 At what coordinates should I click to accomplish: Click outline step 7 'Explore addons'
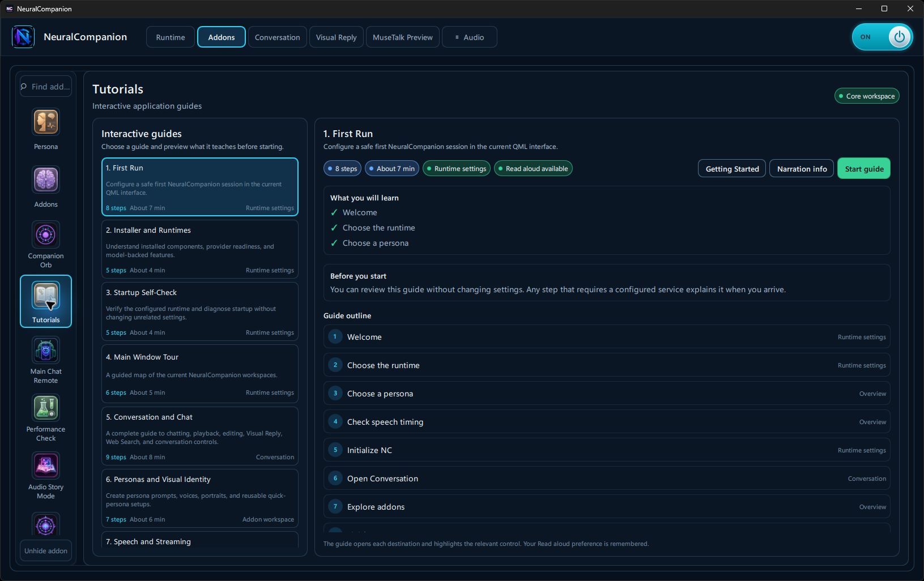(607, 507)
